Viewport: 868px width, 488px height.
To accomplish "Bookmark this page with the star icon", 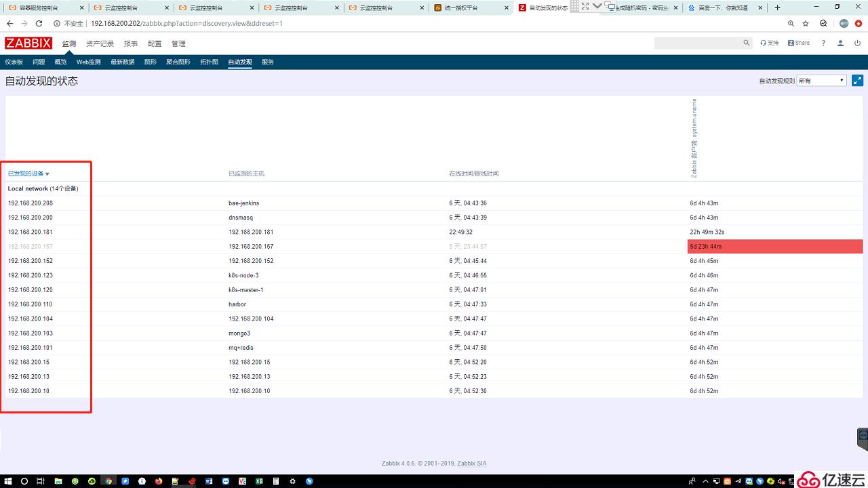I will (806, 23).
